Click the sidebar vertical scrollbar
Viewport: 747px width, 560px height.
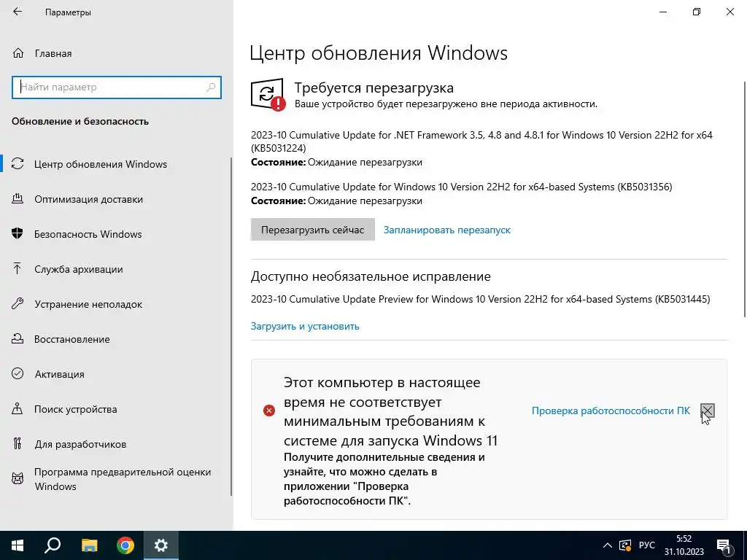coord(231,327)
